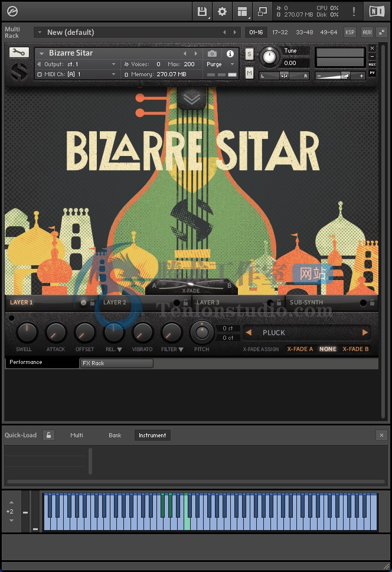Toggle the LAYER 1 lock icon
The height and width of the screenshot is (572, 392).
(92, 303)
